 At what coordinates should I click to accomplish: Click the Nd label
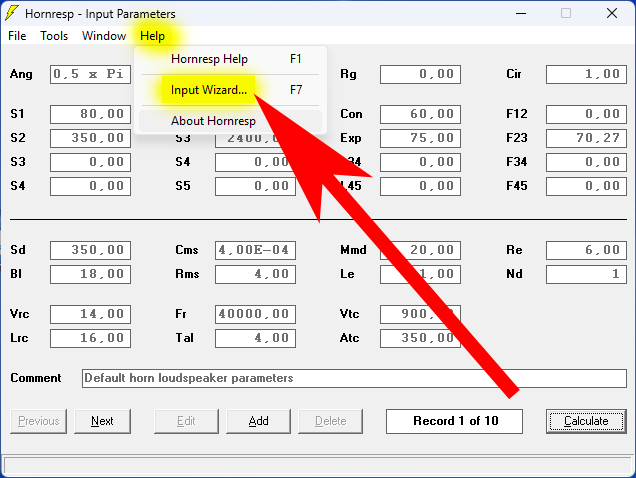pos(514,274)
